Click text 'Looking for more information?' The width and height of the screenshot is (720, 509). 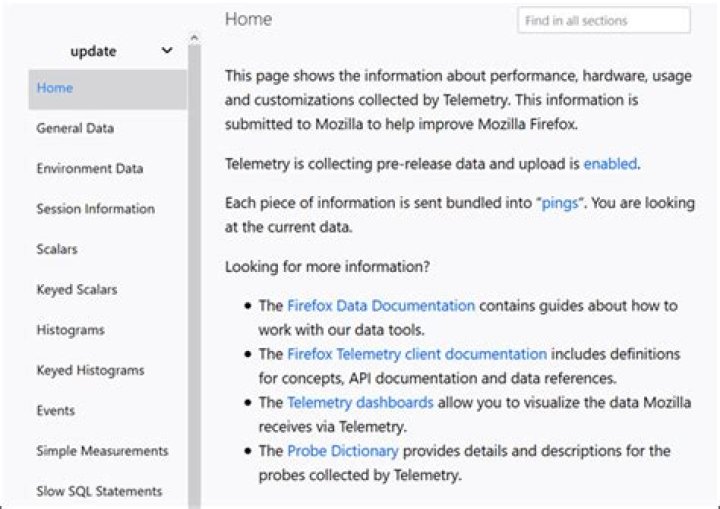(x=327, y=266)
